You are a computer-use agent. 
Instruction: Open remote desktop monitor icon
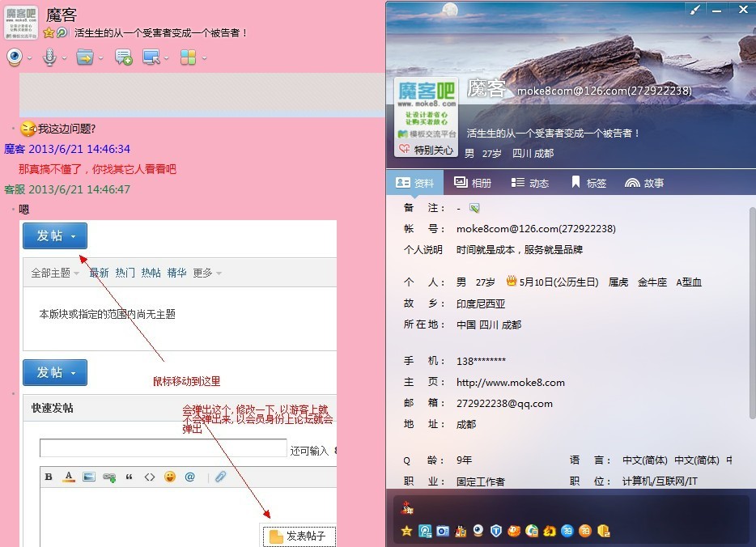pos(151,57)
